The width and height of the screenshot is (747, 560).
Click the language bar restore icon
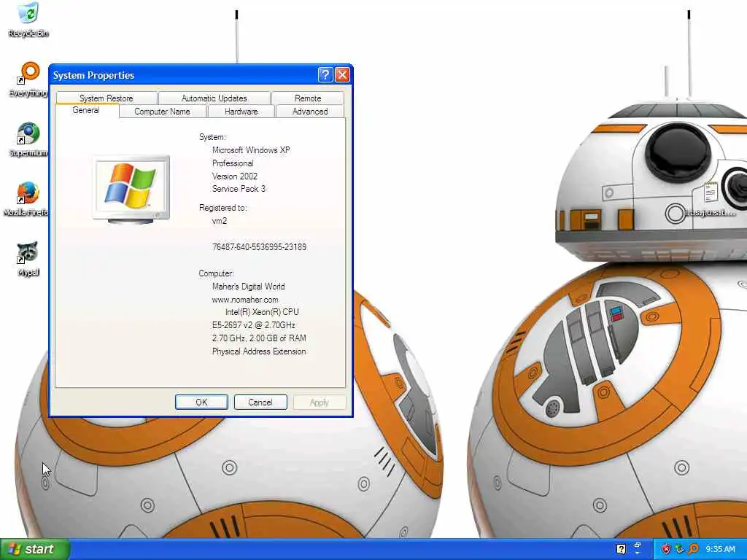click(x=638, y=544)
